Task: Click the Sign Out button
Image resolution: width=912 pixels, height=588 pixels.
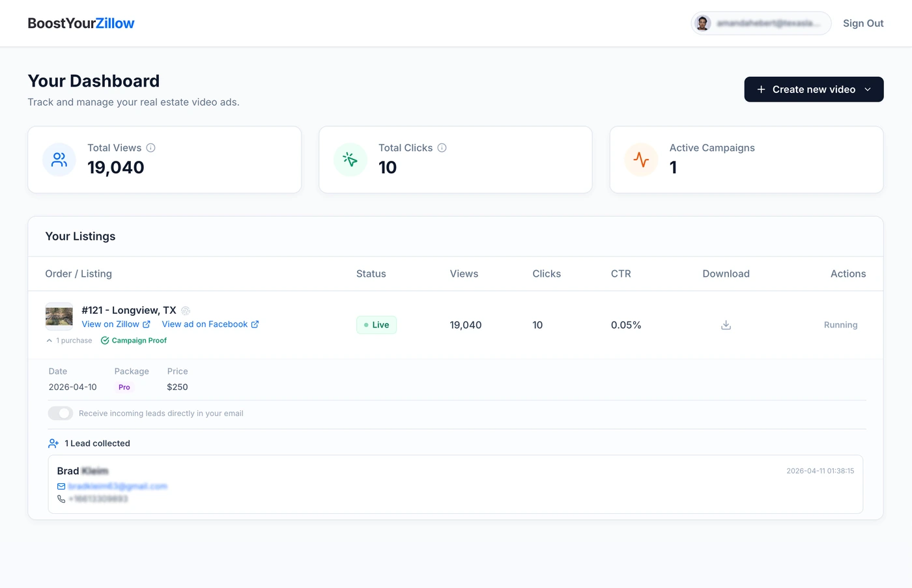Action: [x=862, y=23]
